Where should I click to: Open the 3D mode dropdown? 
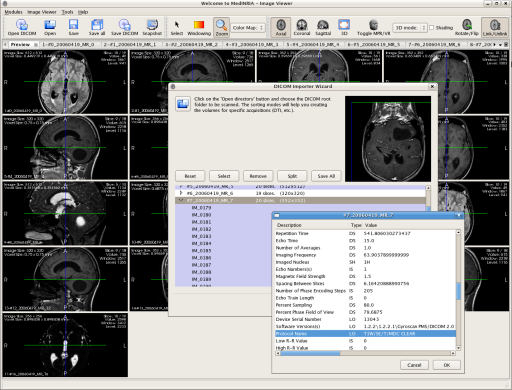pyautogui.click(x=410, y=28)
